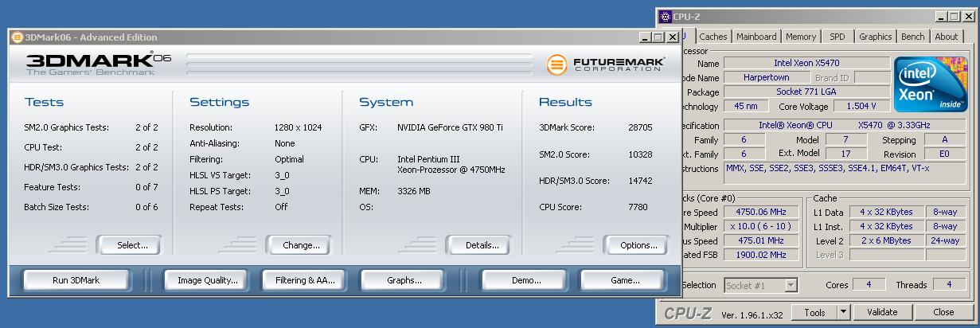This screenshot has width=980, height=328.
Task: Start the benchmark with Run 3DMark
Action: [76, 280]
